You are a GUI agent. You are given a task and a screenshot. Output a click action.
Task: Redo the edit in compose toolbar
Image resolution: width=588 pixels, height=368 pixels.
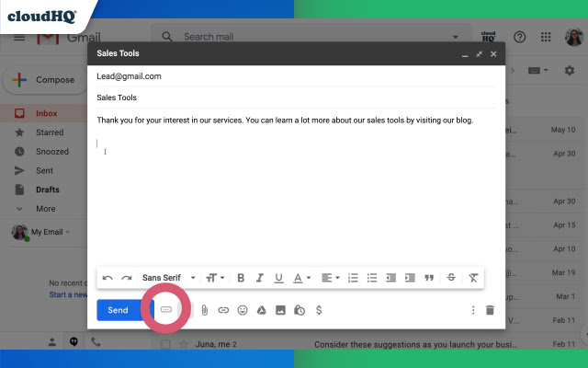(127, 278)
